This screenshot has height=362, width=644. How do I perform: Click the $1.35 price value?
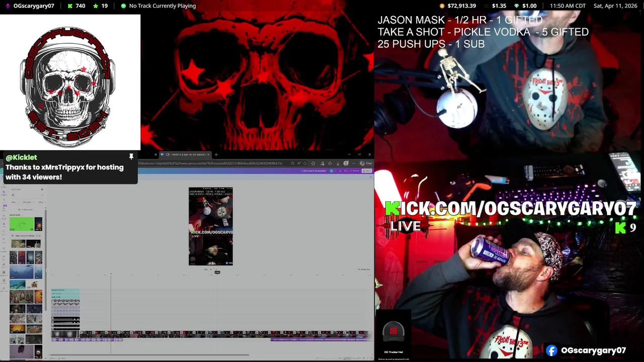tap(499, 6)
